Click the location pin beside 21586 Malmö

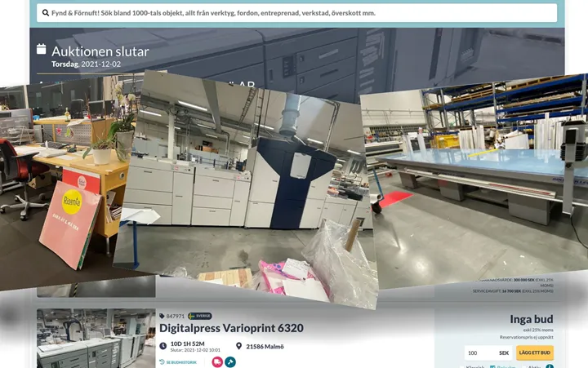click(x=238, y=346)
